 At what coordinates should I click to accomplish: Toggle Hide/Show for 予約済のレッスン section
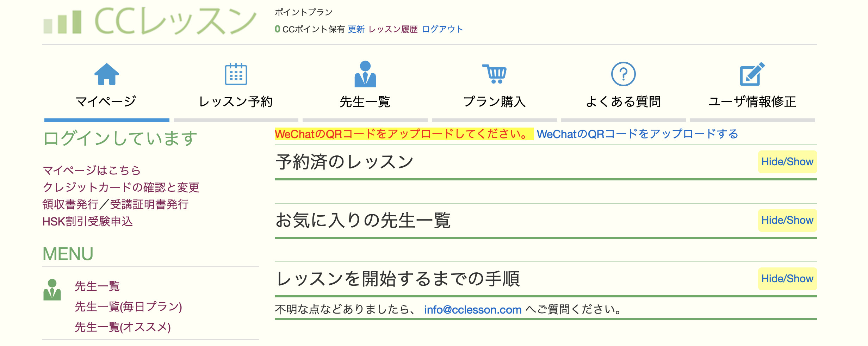pos(787,162)
